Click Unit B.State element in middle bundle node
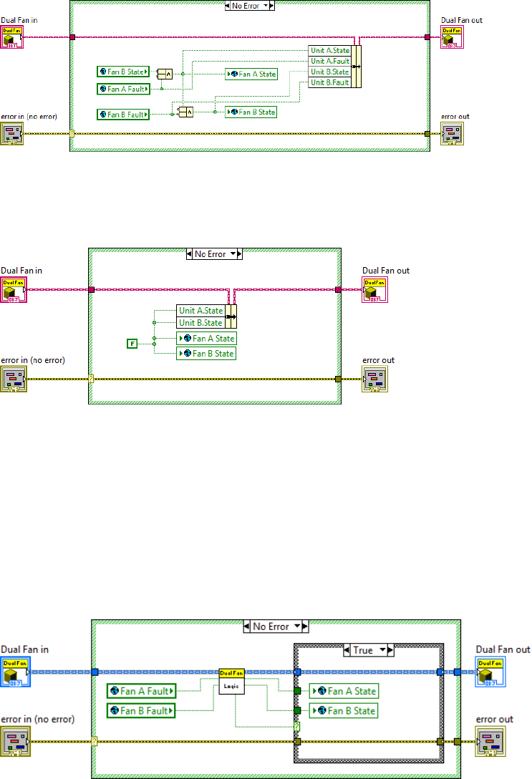This screenshot has height=779, width=532. [x=200, y=322]
